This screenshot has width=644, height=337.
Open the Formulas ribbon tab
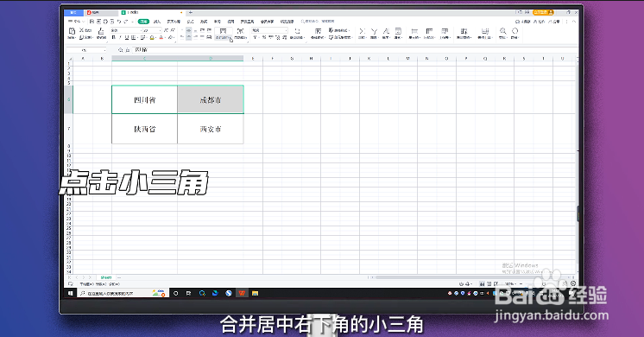pos(190,22)
